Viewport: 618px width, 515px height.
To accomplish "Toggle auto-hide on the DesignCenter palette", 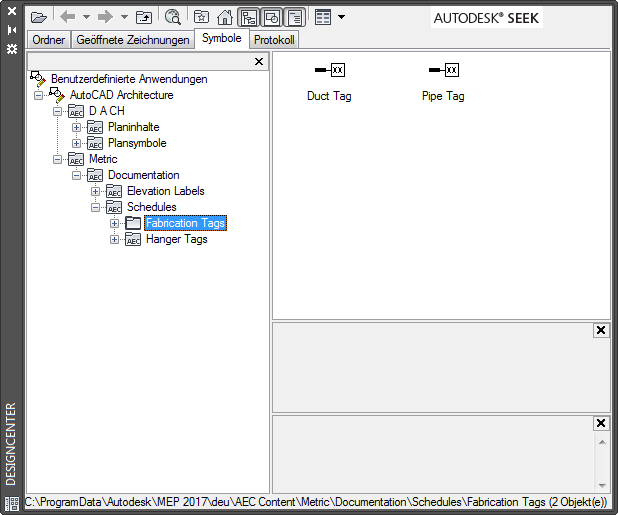I will (x=12, y=30).
